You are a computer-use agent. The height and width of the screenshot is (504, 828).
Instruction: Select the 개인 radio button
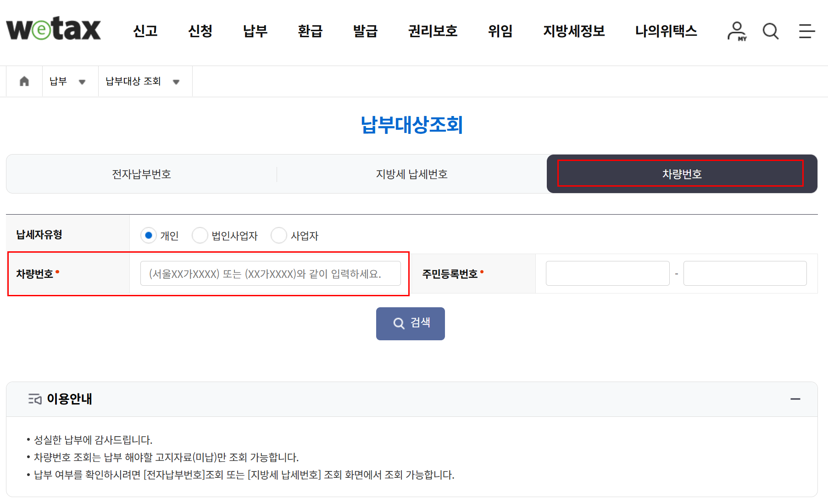click(x=149, y=235)
